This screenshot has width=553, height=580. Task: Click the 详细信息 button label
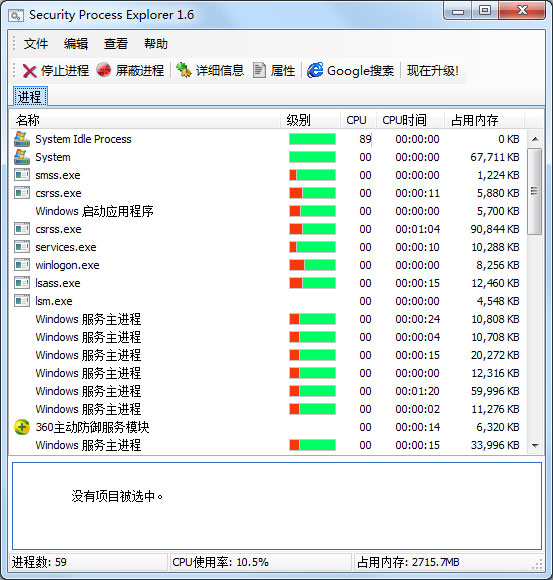point(220,70)
